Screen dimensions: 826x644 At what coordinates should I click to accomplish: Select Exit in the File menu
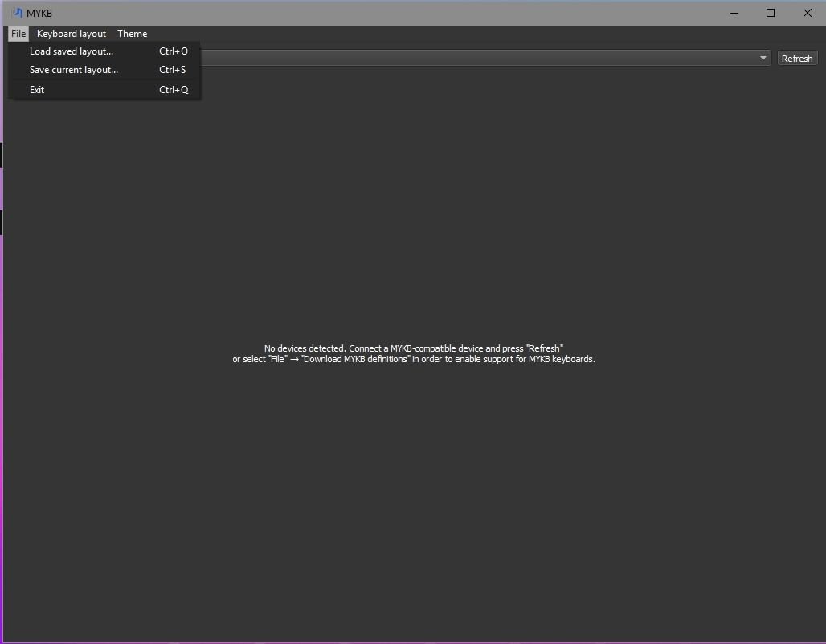click(104, 89)
